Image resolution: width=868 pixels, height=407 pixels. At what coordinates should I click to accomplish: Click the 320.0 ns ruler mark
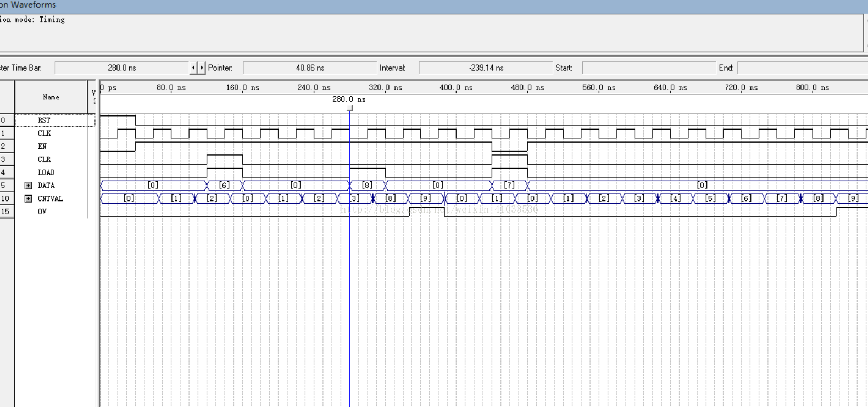386,87
